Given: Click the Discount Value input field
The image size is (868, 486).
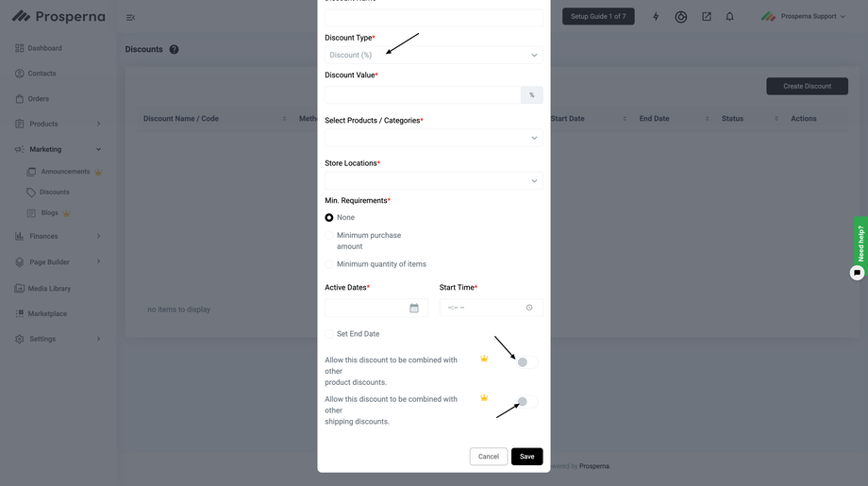Looking at the screenshot, I should click(423, 95).
